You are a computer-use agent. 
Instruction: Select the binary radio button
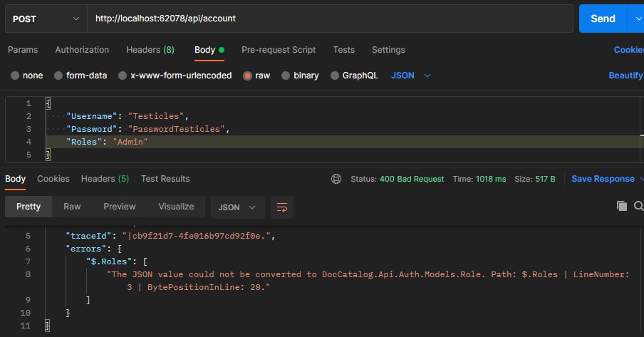click(286, 76)
